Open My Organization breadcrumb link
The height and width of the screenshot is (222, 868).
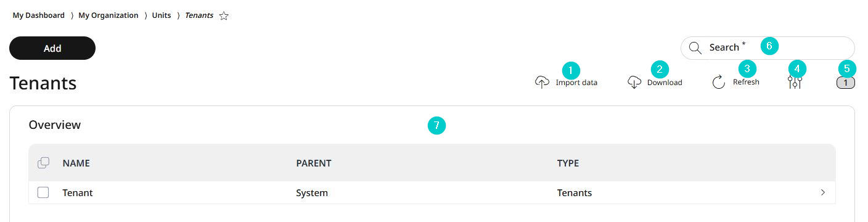click(x=108, y=15)
